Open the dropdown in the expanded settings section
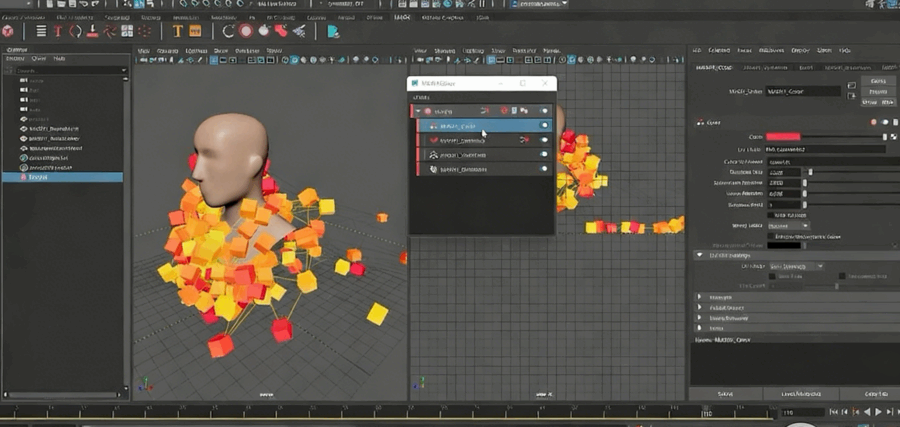This screenshot has height=427, width=900. (x=795, y=266)
